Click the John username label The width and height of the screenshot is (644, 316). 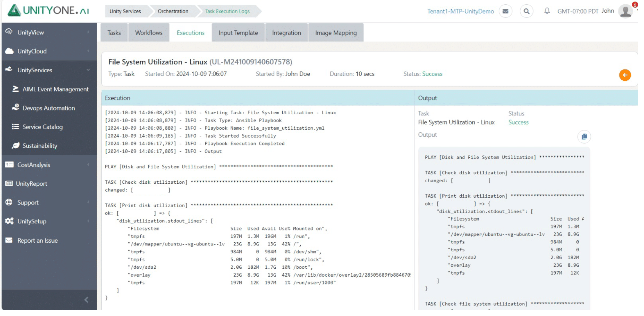click(x=608, y=11)
